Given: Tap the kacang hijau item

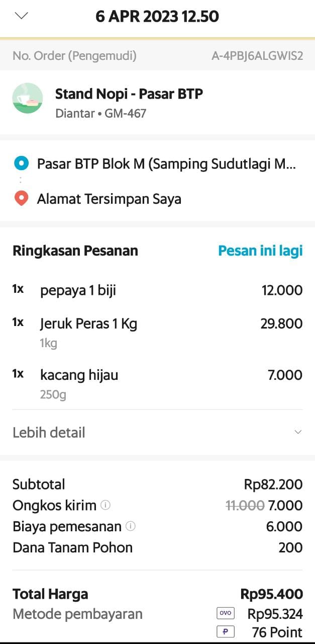Looking at the screenshot, I should tap(79, 375).
